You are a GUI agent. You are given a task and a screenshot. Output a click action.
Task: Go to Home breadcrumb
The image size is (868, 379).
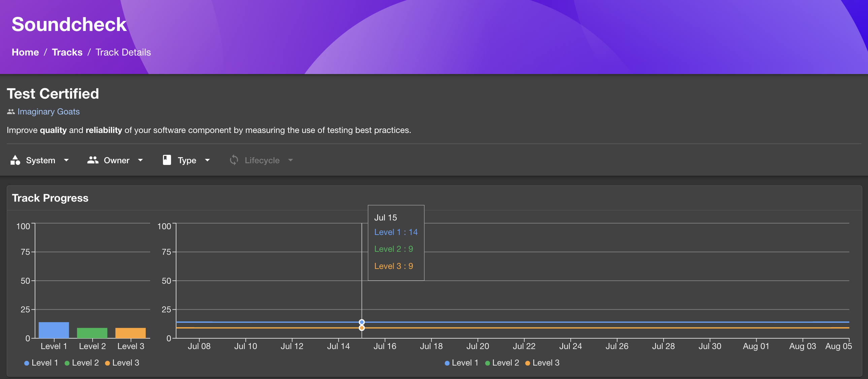click(25, 52)
